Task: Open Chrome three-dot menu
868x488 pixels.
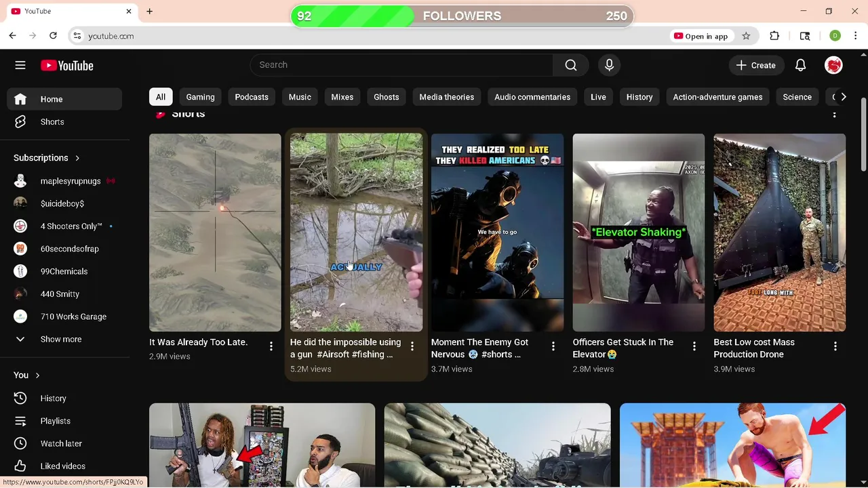Action: [x=855, y=36]
